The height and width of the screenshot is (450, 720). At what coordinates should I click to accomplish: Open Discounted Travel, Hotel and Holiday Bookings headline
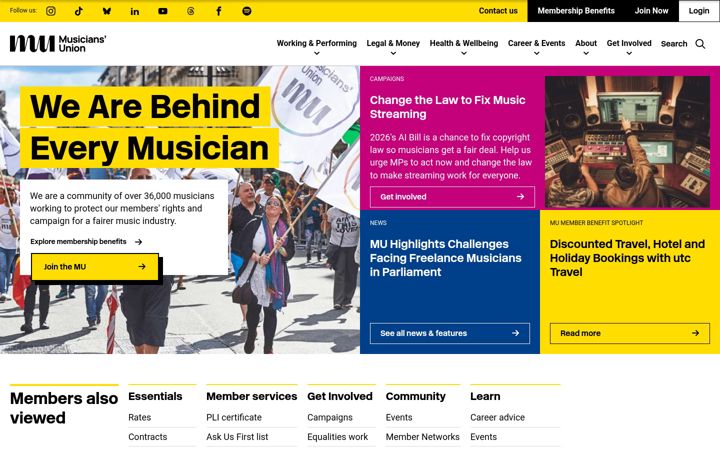(x=627, y=258)
